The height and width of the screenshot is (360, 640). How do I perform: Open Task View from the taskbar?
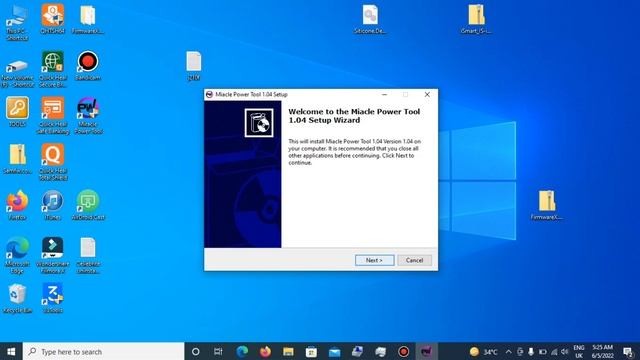click(x=218, y=351)
